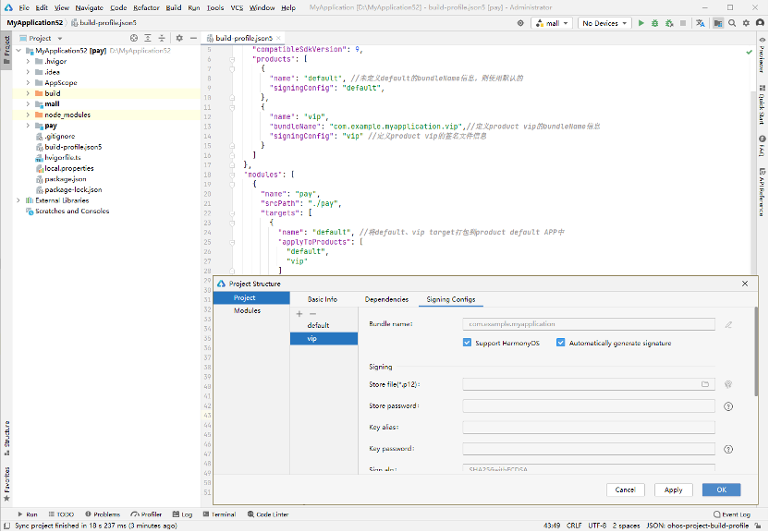
Task: Start debugging with the bug icon
Action: (x=654, y=23)
